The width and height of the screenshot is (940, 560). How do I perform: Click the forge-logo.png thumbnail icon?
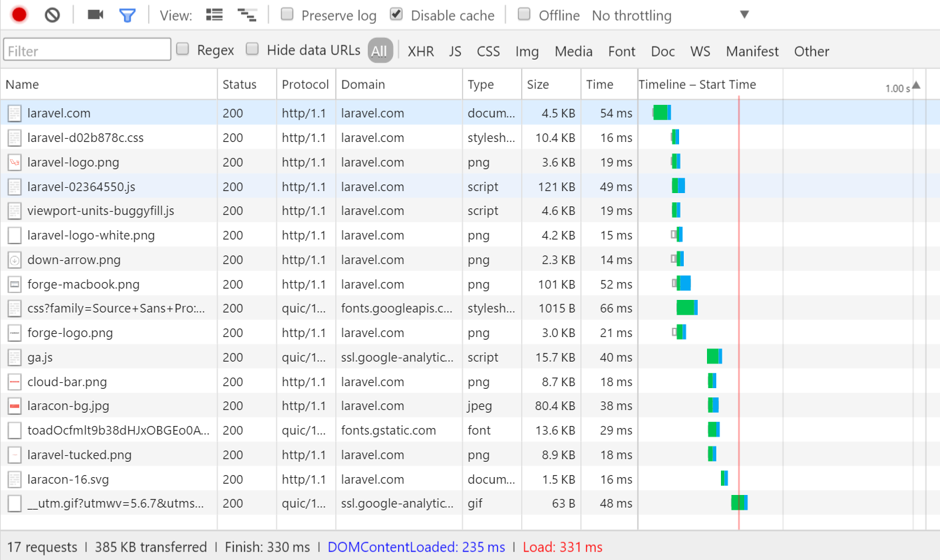click(15, 333)
